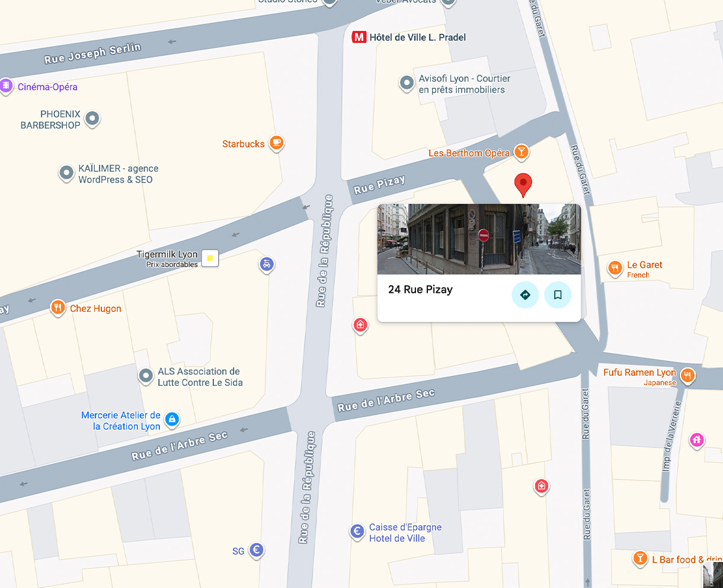Open directions for 24 Rue Pizay
The height and width of the screenshot is (588, 723).
pyautogui.click(x=525, y=295)
